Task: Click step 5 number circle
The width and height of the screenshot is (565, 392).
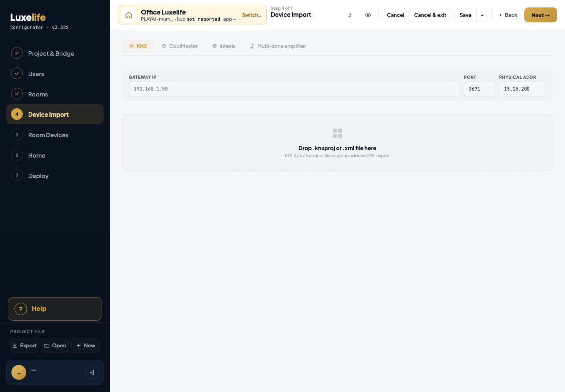Action: point(17,135)
